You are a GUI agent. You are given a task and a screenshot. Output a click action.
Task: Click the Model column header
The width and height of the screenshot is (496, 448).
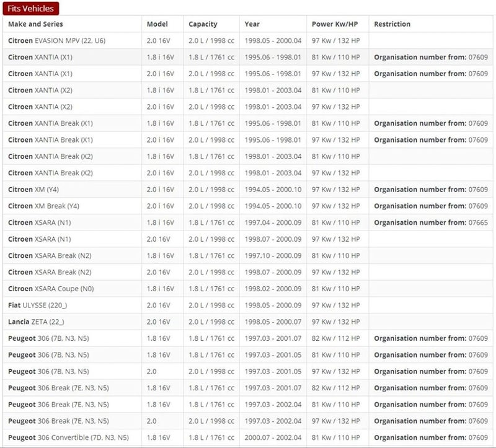(x=157, y=24)
